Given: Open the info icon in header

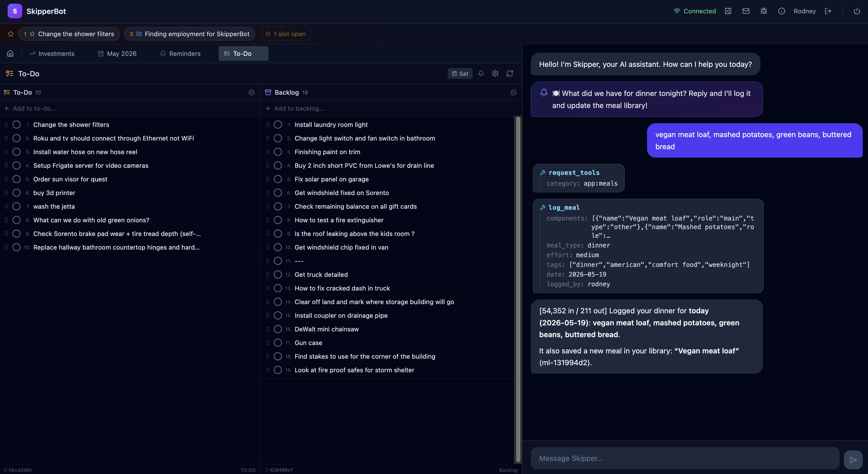Looking at the screenshot, I should pyautogui.click(x=781, y=11).
